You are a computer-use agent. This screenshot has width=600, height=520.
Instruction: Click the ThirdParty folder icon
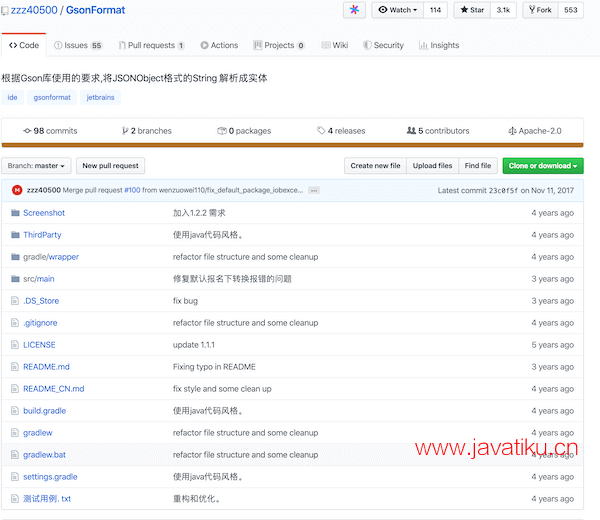coord(15,235)
